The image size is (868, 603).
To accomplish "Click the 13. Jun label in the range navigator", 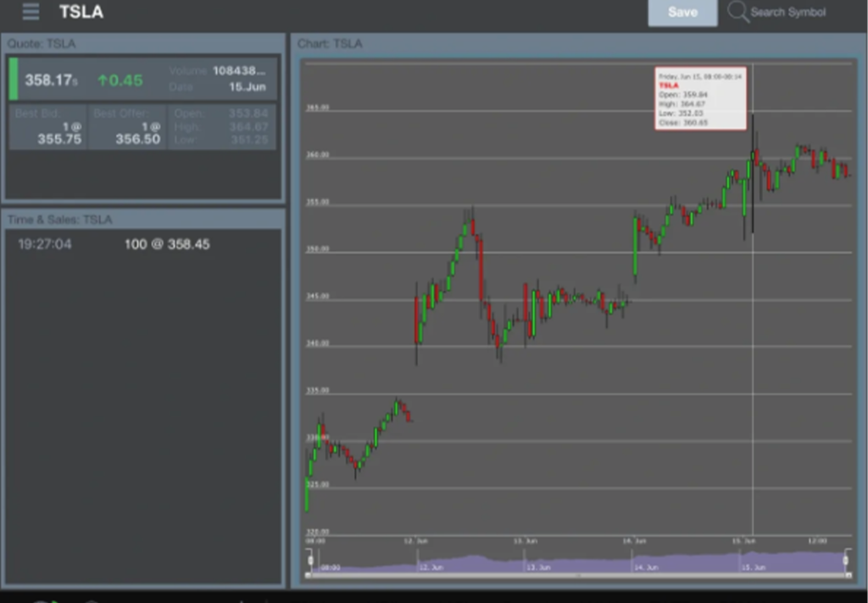I will (538, 567).
